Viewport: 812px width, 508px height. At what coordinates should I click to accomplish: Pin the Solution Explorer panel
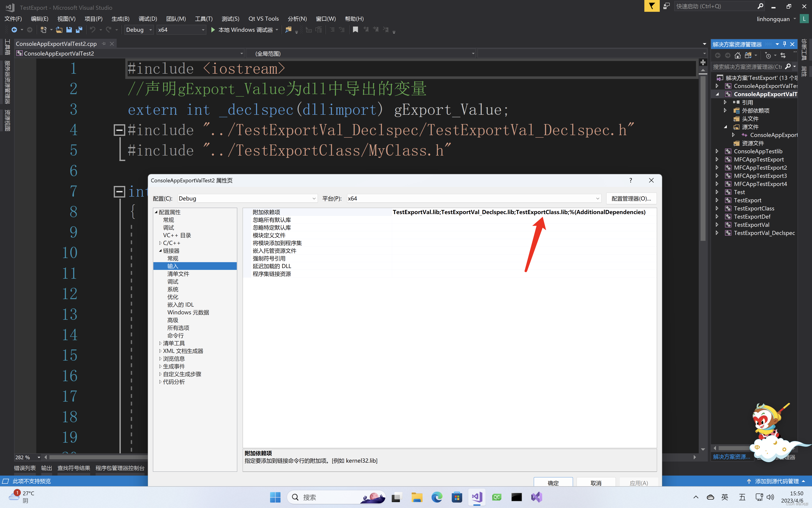click(x=785, y=44)
